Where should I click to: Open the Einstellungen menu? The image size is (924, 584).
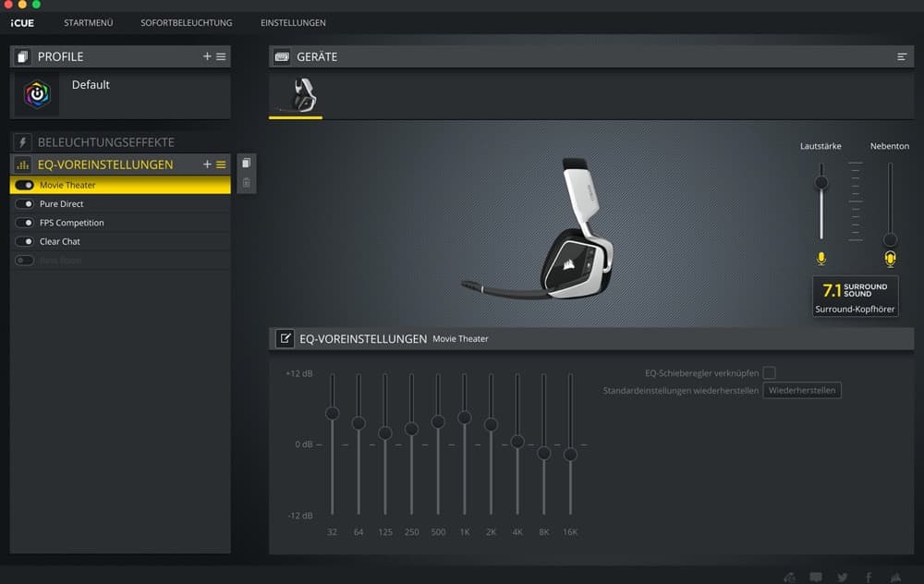[293, 23]
